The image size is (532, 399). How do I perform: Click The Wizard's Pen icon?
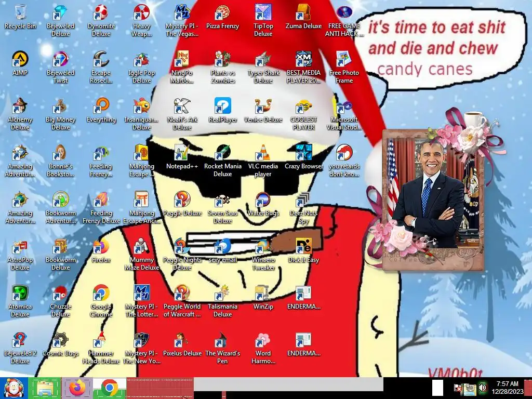click(222, 348)
